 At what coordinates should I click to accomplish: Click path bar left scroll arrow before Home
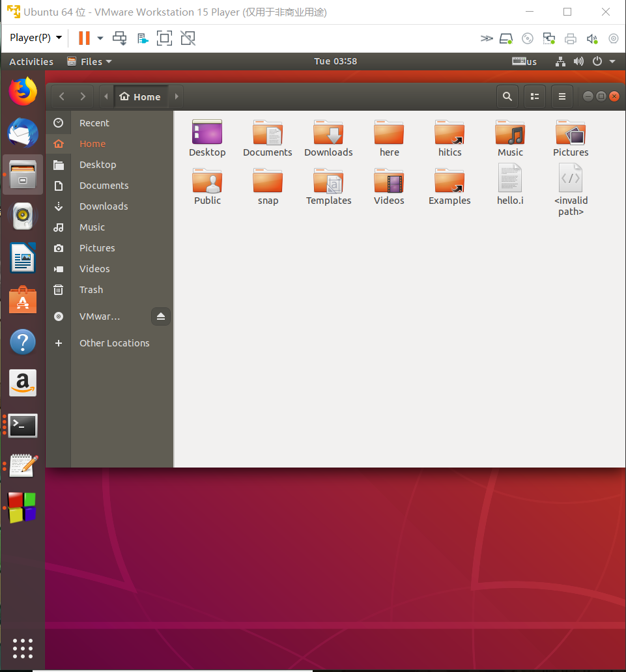[106, 96]
